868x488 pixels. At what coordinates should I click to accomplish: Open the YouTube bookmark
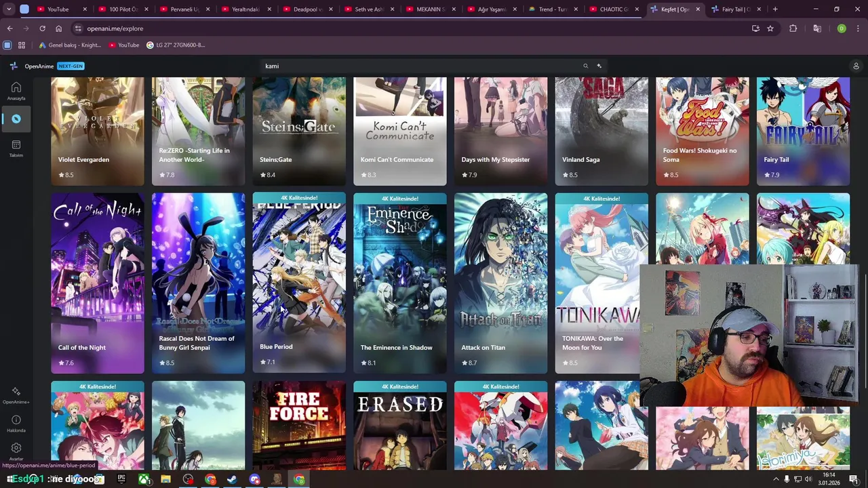point(124,45)
